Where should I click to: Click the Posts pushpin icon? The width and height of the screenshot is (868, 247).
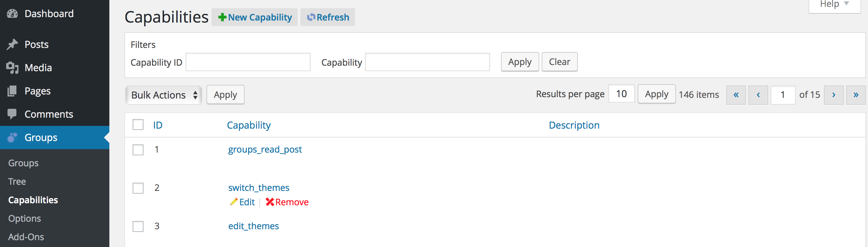tap(12, 44)
